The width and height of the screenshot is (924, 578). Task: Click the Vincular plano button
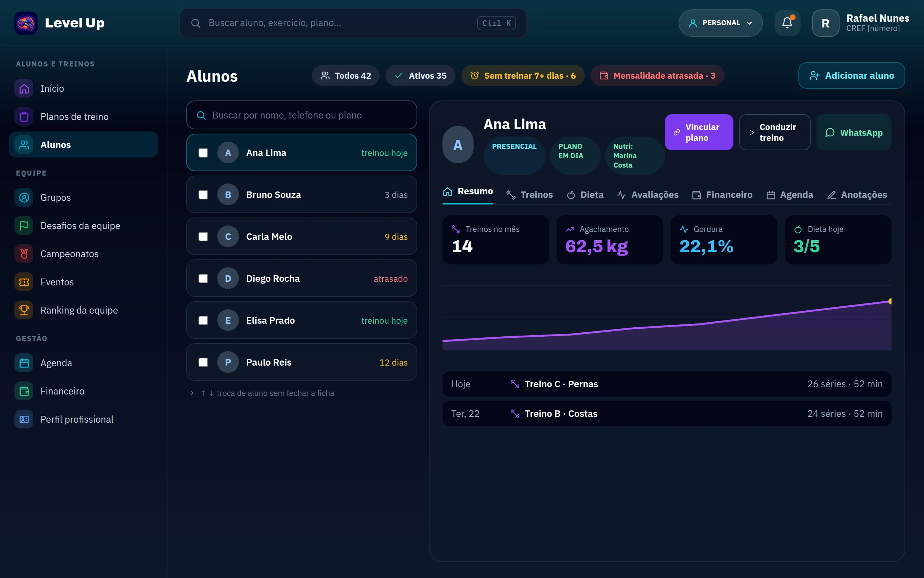coord(699,132)
